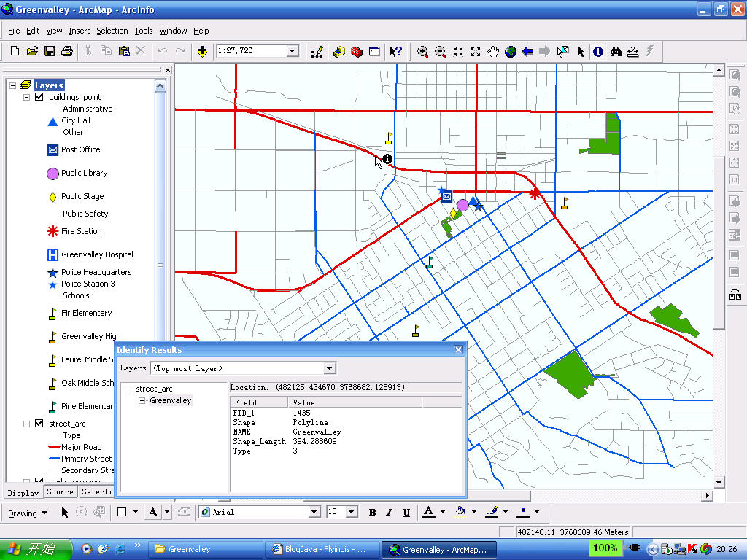Image resolution: width=747 pixels, height=560 pixels.
Task: Click the font color A icon
Action: 429,511
